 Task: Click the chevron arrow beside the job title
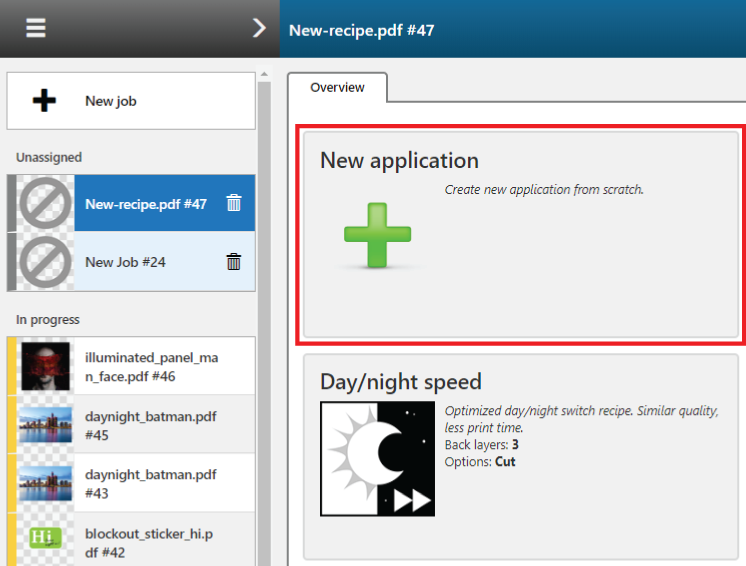coord(259,28)
